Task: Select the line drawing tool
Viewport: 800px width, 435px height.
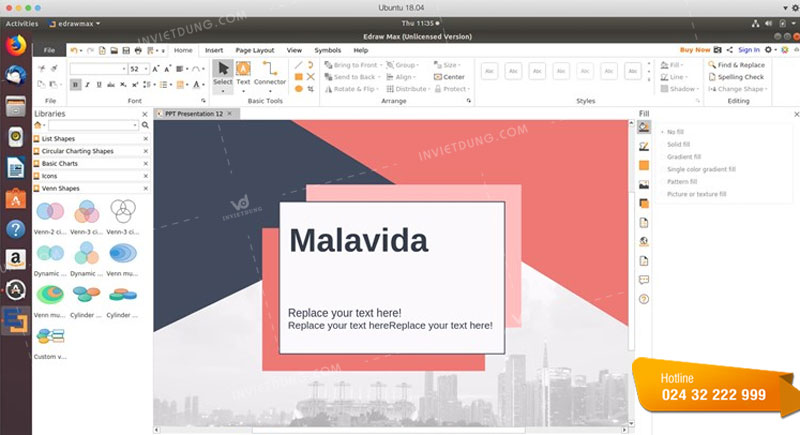Action: [298, 65]
